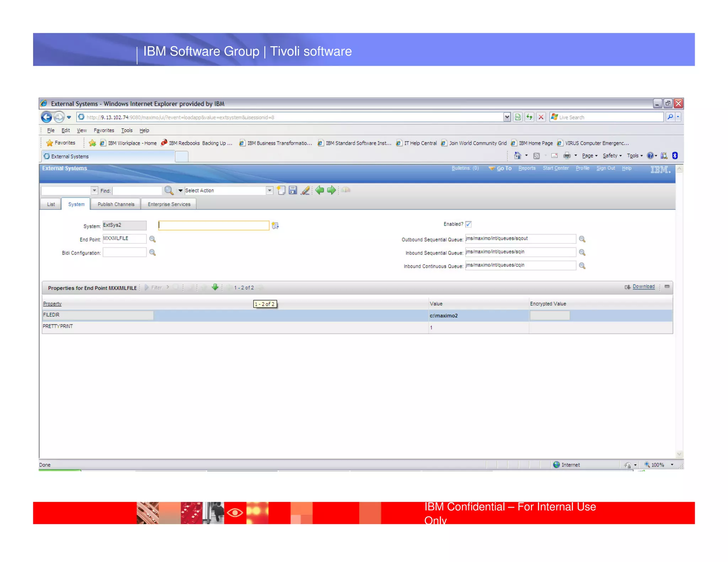Click the page vertical scrollbar up arrow
Screen dimensions: 728x562
pyautogui.click(x=679, y=169)
